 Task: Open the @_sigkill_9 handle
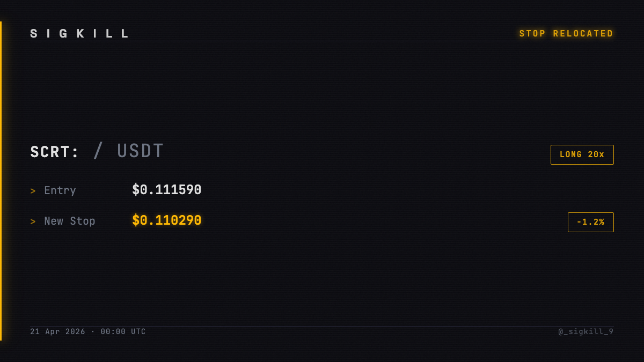pos(586,332)
